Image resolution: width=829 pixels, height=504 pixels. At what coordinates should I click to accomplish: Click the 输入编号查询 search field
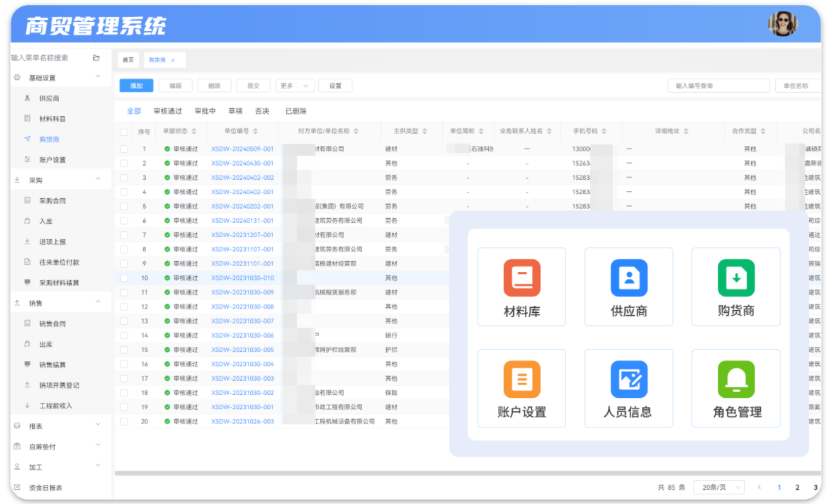[x=718, y=86]
